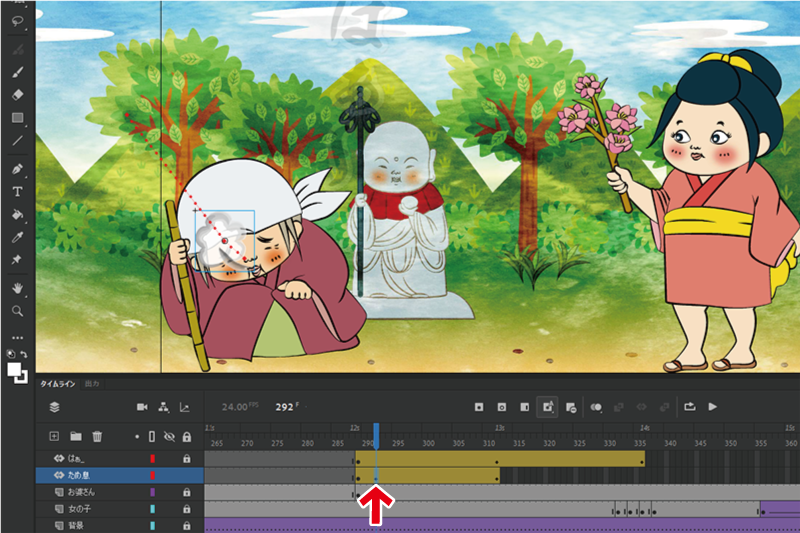The image size is (800, 533).
Task: Select the Zoom magnifier tool
Action: [x=17, y=311]
